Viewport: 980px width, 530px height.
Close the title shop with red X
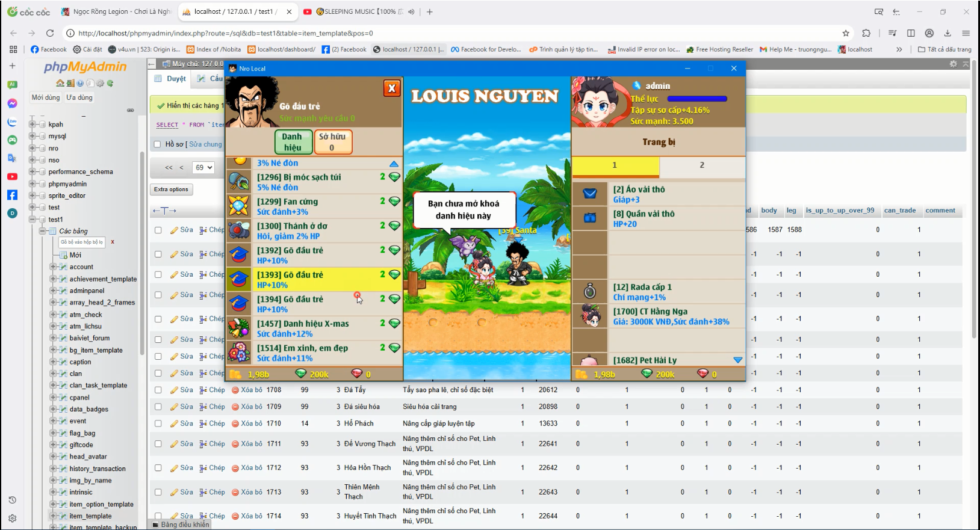click(392, 88)
